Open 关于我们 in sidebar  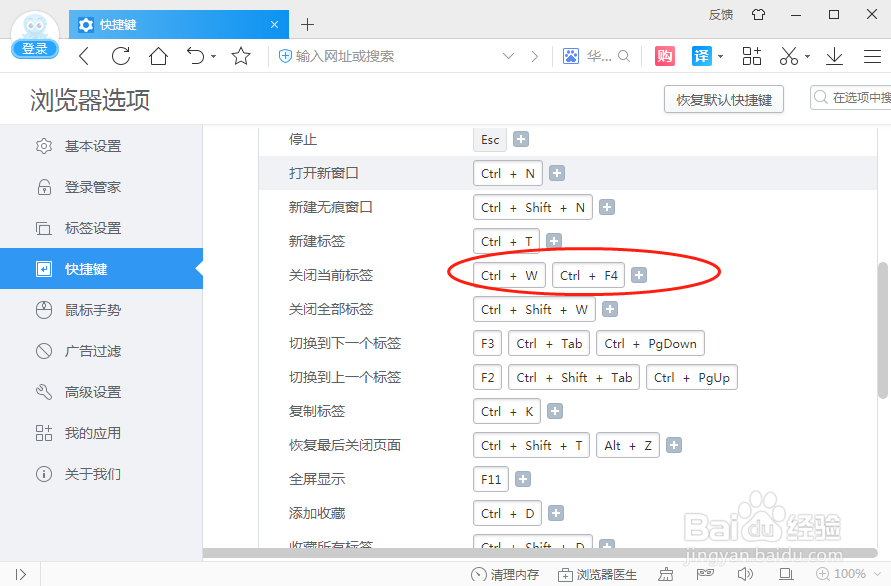point(101,473)
